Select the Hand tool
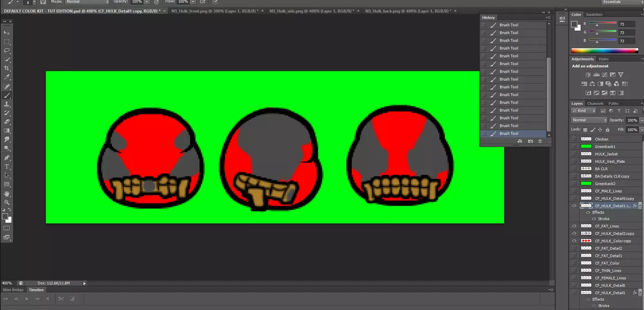 pos(7,193)
